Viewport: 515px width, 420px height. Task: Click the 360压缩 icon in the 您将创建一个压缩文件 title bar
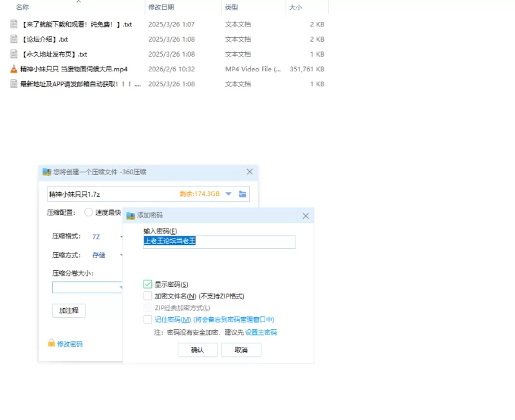pyautogui.click(x=47, y=172)
